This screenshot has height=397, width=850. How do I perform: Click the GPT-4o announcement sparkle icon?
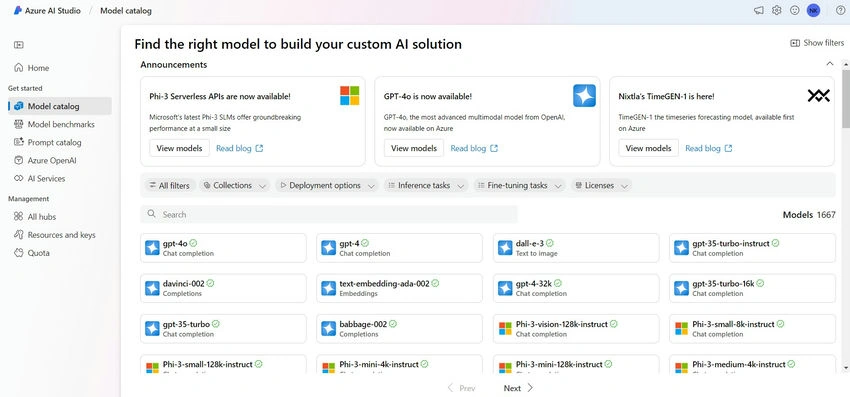tap(584, 95)
